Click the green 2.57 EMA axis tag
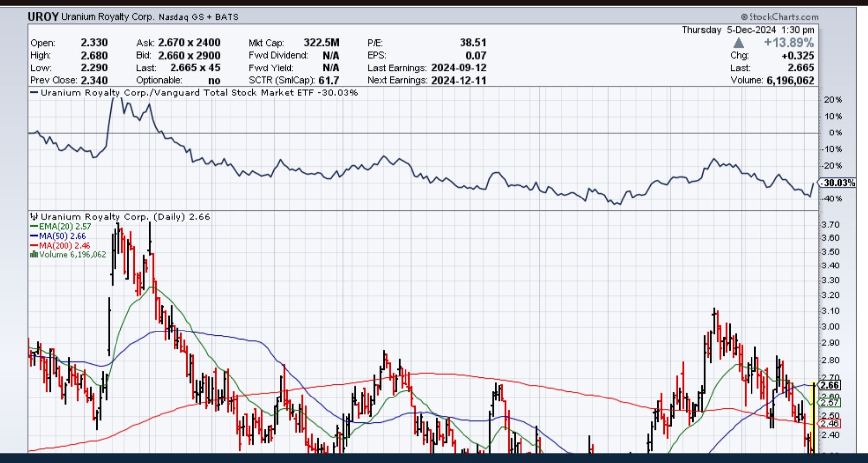This screenshot has height=463, width=868. tap(830, 402)
